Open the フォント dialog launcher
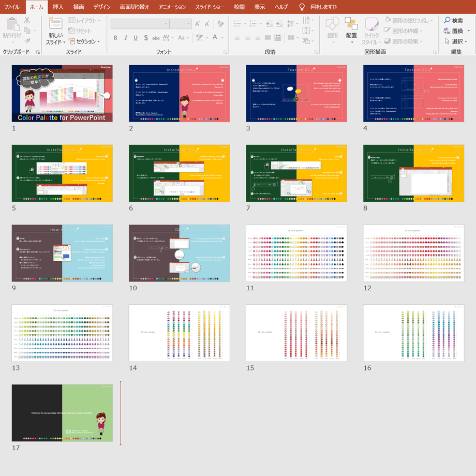 [225, 52]
